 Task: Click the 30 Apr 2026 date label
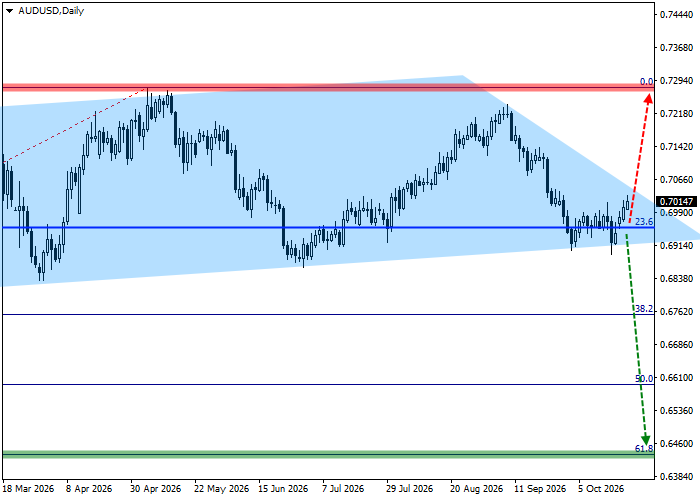(156, 489)
